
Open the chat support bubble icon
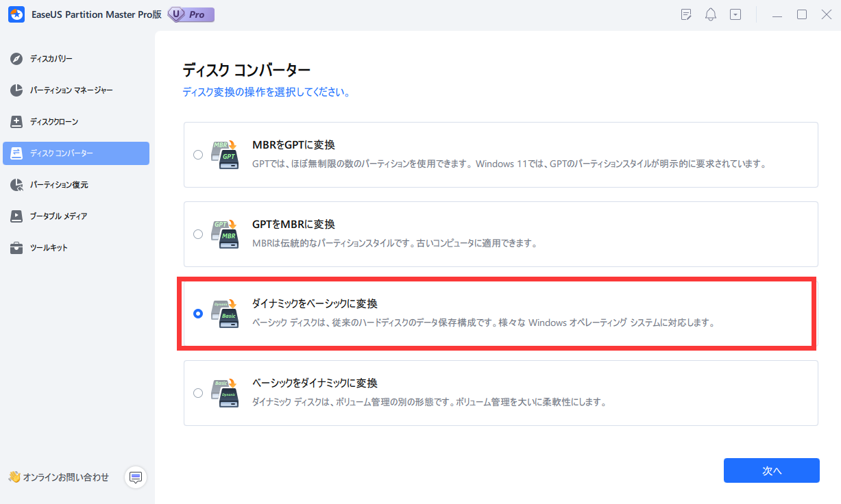pos(135,477)
